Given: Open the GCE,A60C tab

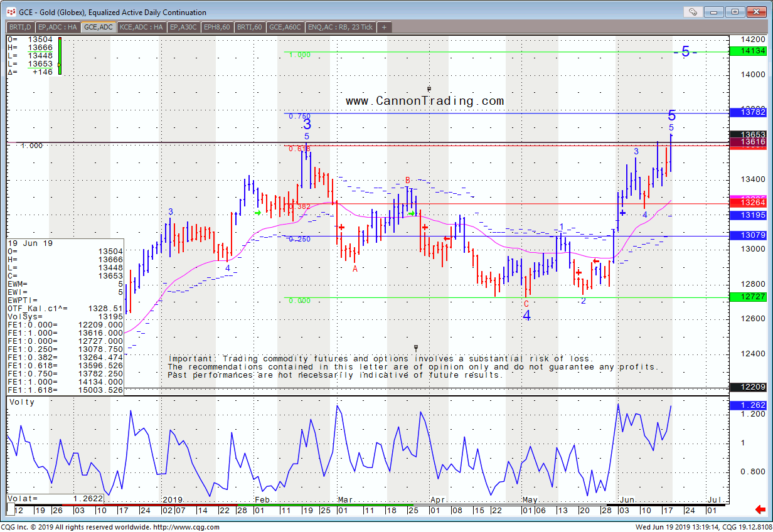Looking at the screenshot, I should (285, 27).
